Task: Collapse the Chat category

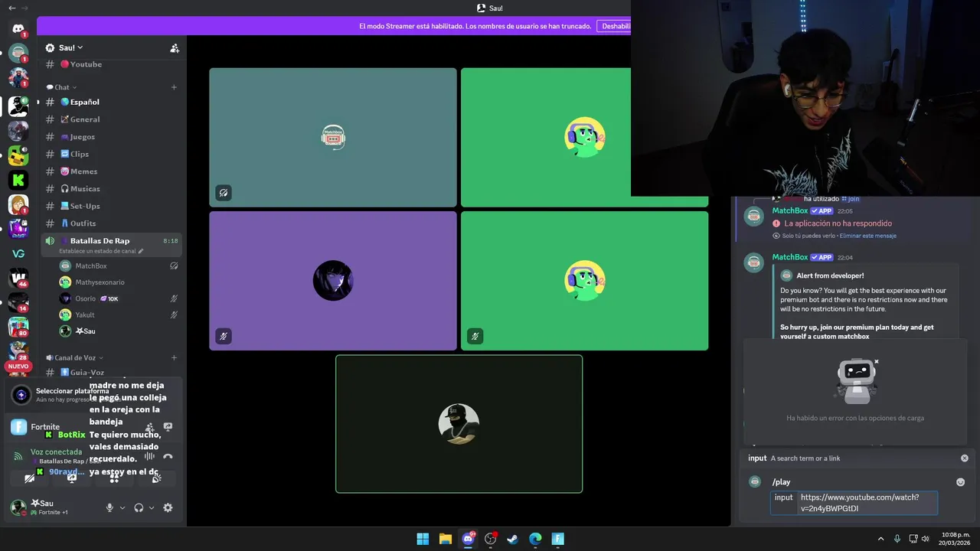Action: pyautogui.click(x=62, y=87)
